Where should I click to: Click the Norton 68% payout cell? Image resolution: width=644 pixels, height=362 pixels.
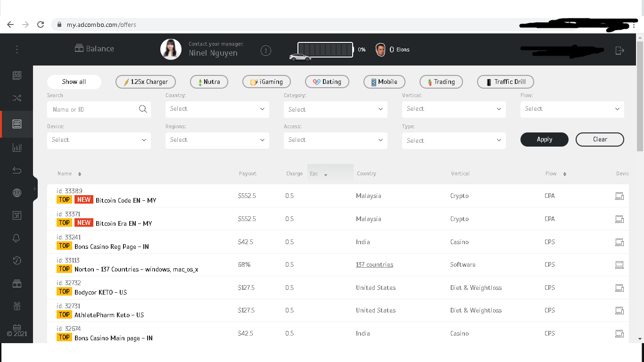(x=244, y=265)
